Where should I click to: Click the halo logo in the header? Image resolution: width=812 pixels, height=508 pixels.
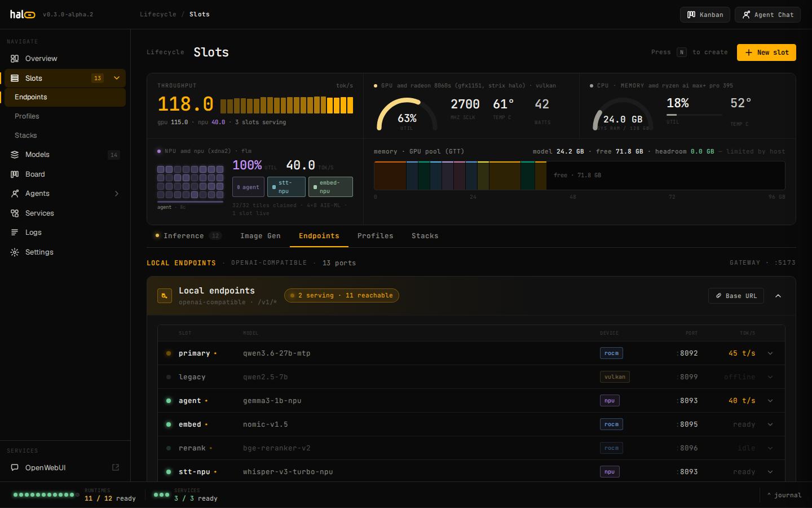tap(23, 15)
